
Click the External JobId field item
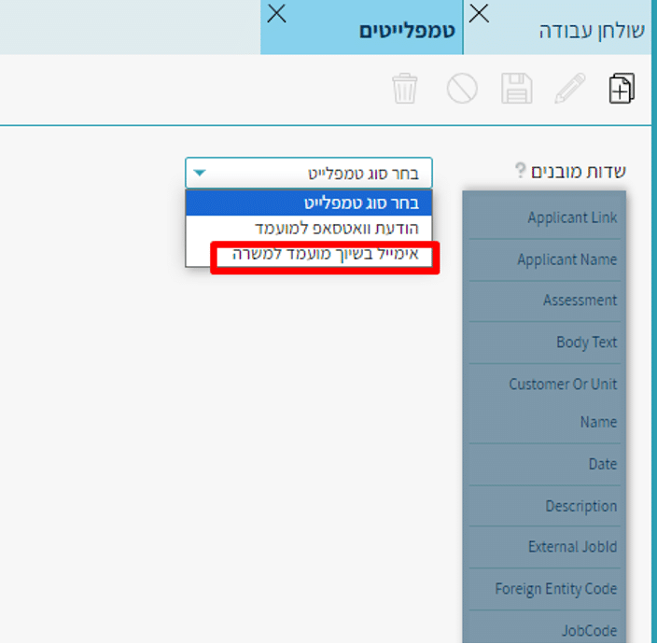pyautogui.click(x=572, y=547)
